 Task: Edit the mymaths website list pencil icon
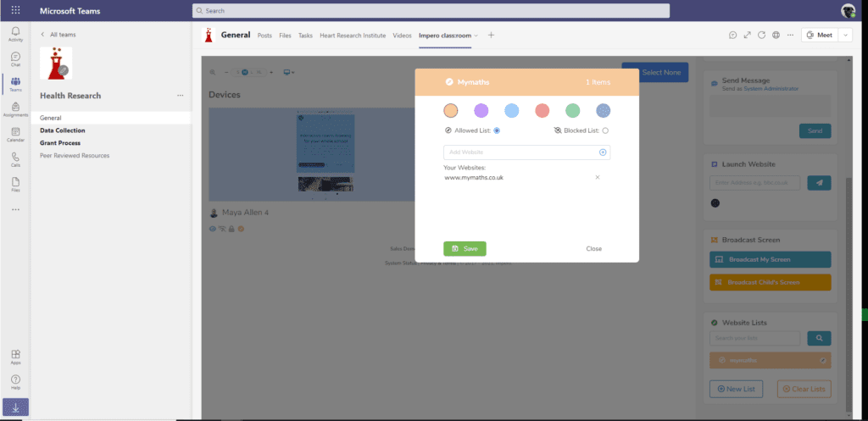point(822,360)
